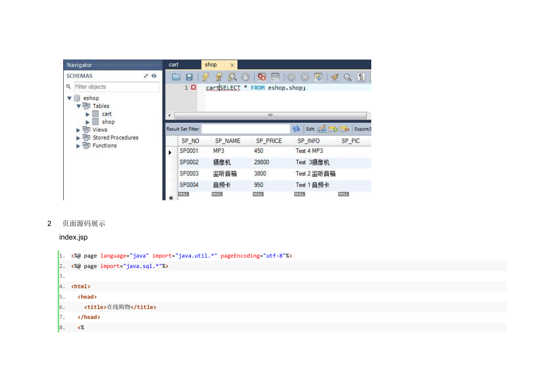Expand the Stored Procedures folder

pos(78,138)
